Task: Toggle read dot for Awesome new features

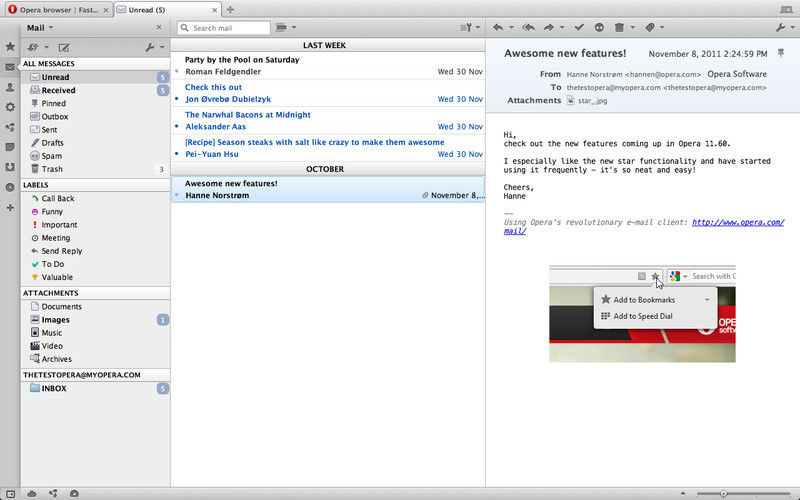Action: pos(177,195)
